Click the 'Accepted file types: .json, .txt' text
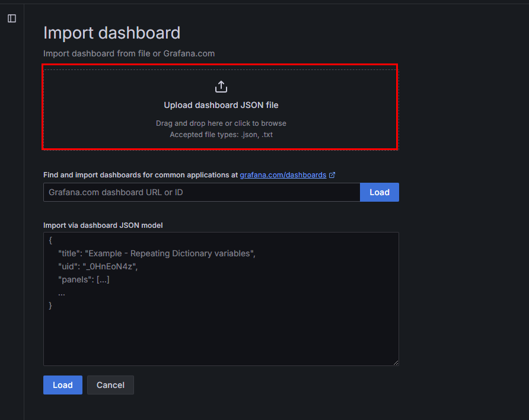The height and width of the screenshot is (420, 529). coord(221,135)
